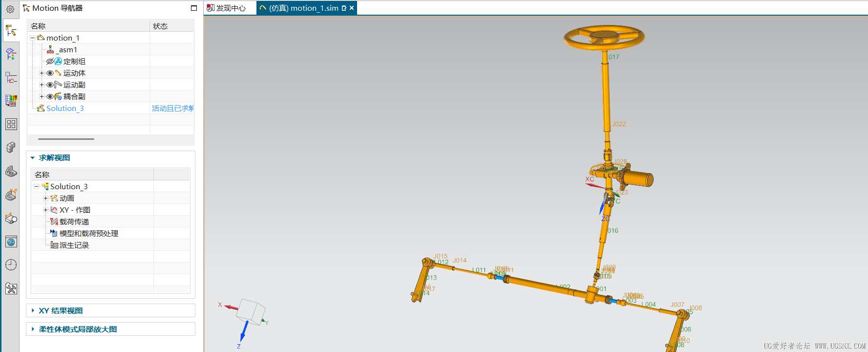Click the XC axis label in viewport
Image resolution: width=868 pixels, height=352 pixels.
point(590,179)
